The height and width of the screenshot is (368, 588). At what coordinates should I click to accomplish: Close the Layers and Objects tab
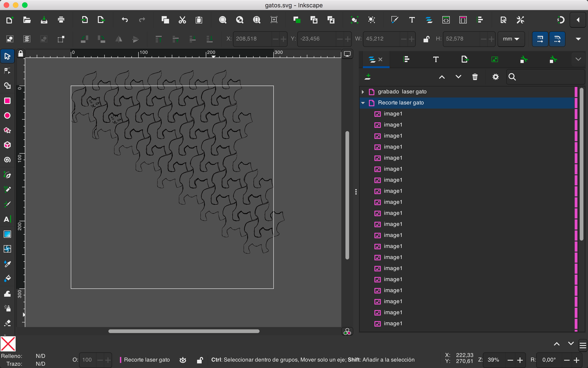coord(380,59)
